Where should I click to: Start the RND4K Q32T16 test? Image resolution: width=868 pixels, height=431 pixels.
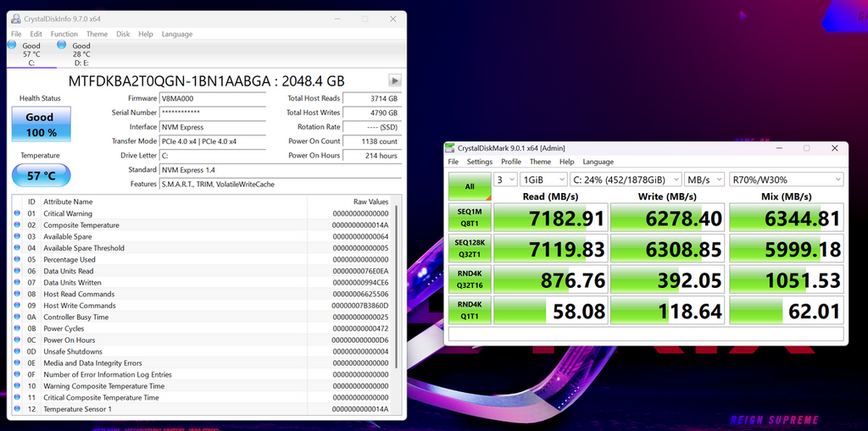click(x=470, y=279)
